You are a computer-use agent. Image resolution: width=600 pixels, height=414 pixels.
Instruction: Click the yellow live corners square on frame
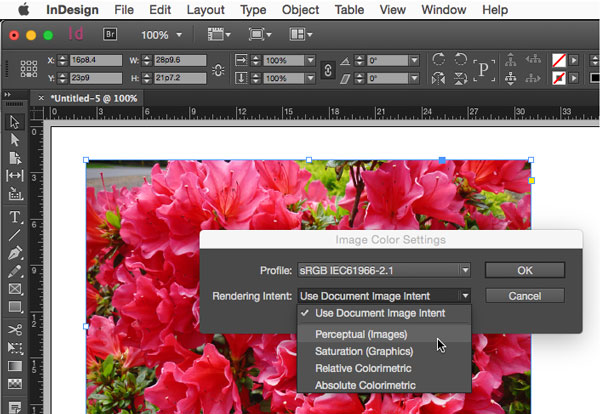coord(531,180)
